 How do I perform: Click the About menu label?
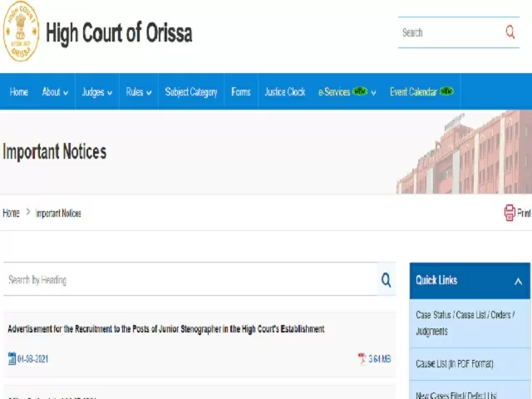(x=51, y=92)
